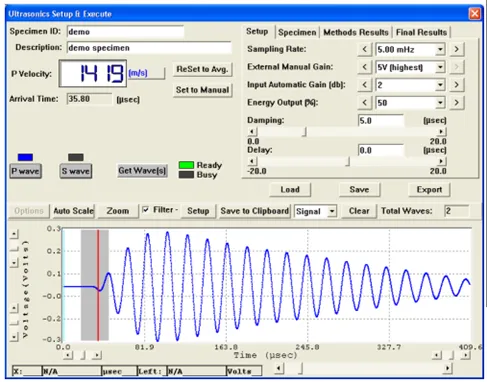Click the Damping slider thumb
Screen dimensions: 487x382
coord(304,132)
